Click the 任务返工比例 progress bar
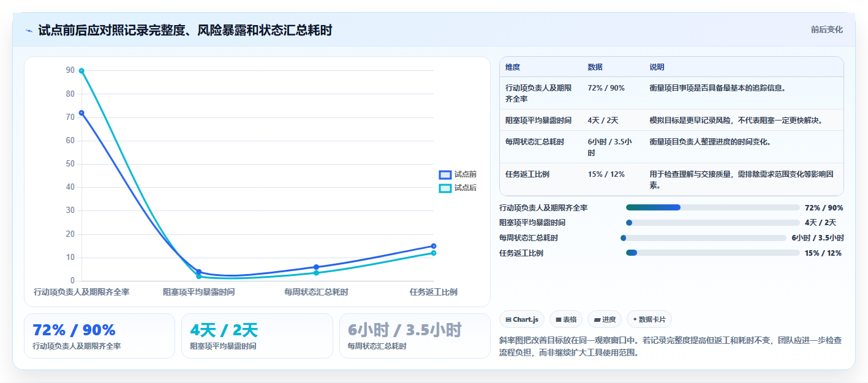 713,253
